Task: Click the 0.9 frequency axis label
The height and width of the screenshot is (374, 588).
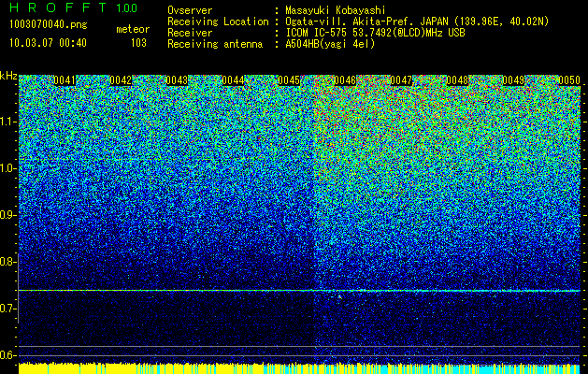Action: (x=8, y=215)
